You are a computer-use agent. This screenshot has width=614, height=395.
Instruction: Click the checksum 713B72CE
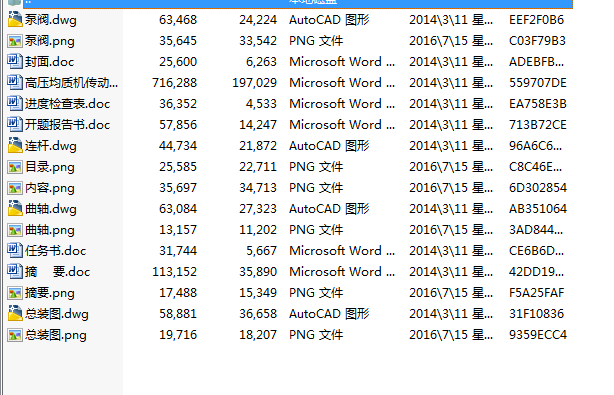click(x=538, y=124)
